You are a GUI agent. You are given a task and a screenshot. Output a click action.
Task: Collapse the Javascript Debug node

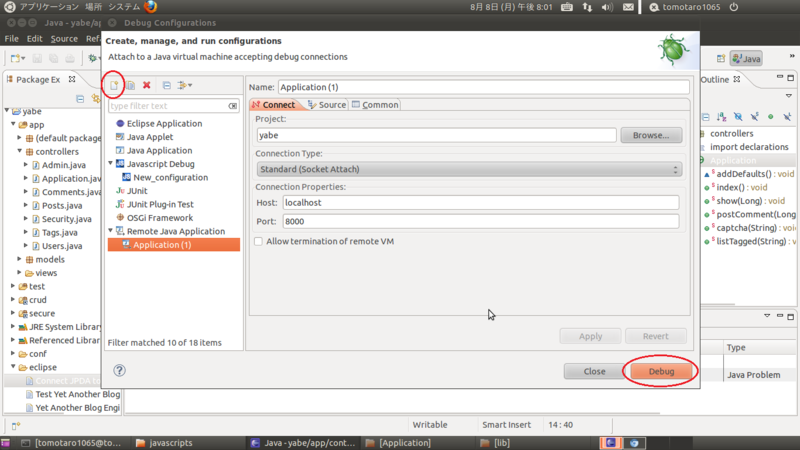point(110,163)
